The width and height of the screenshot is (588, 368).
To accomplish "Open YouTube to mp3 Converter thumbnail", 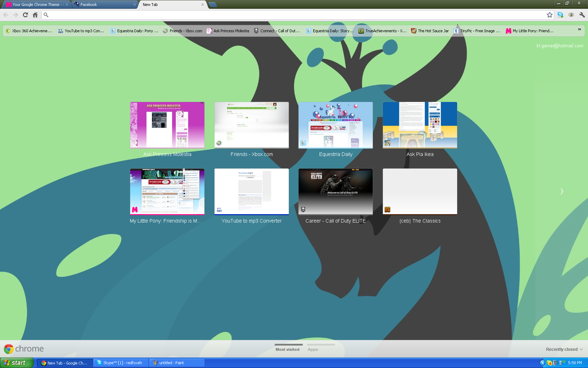I will click(252, 192).
